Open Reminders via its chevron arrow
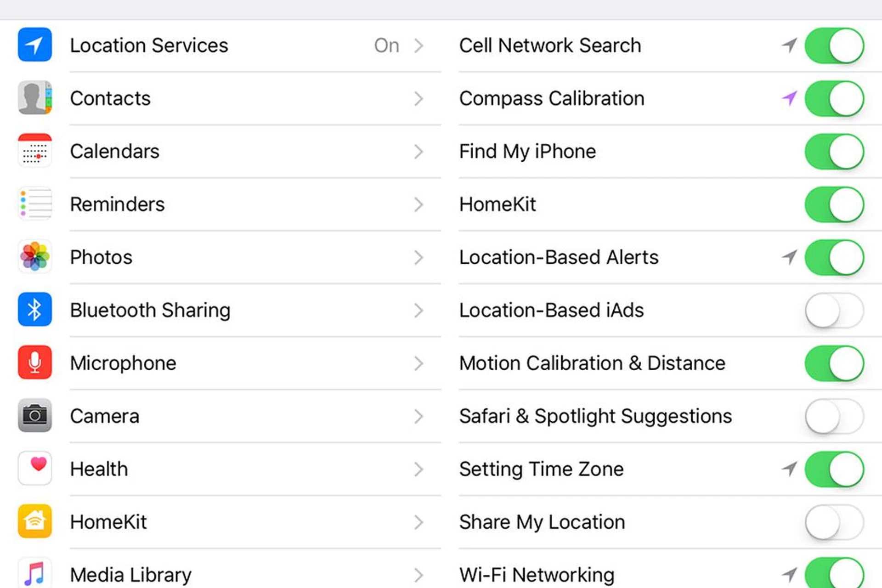The image size is (882, 588). 418,204
